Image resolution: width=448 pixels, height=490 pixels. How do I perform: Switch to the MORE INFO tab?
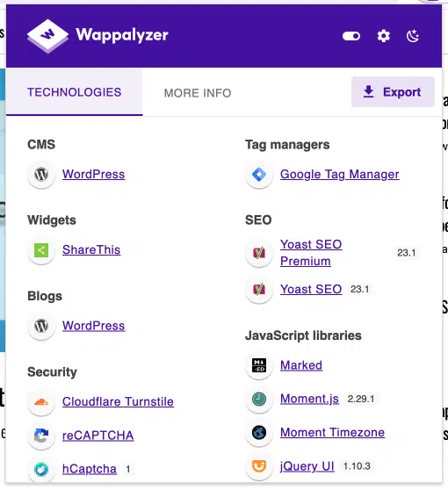[x=198, y=93]
